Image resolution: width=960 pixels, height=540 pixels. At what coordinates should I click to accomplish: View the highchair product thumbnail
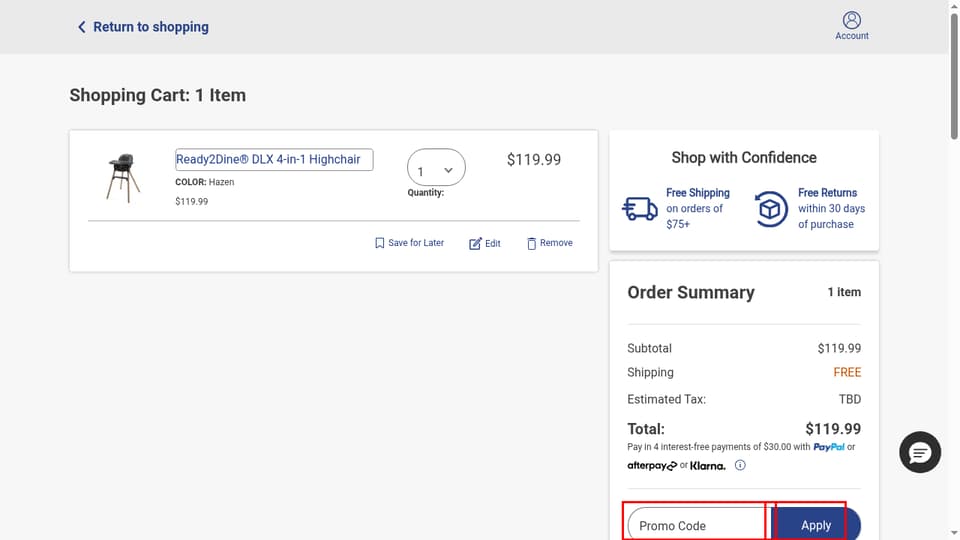[123, 178]
